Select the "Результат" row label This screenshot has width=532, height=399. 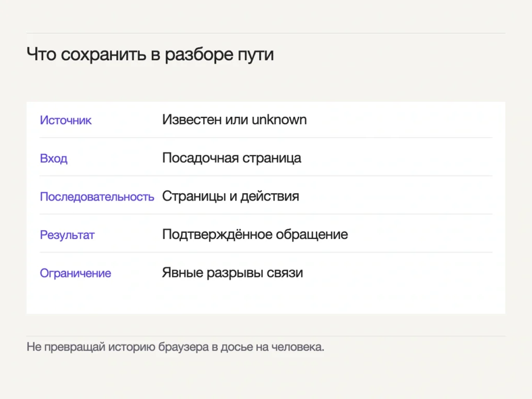click(x=67, y=235)
